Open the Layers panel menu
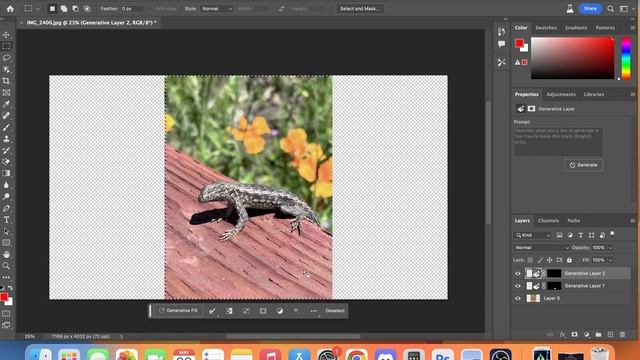This screenshot has height=360, width=640. click(633, 220)
